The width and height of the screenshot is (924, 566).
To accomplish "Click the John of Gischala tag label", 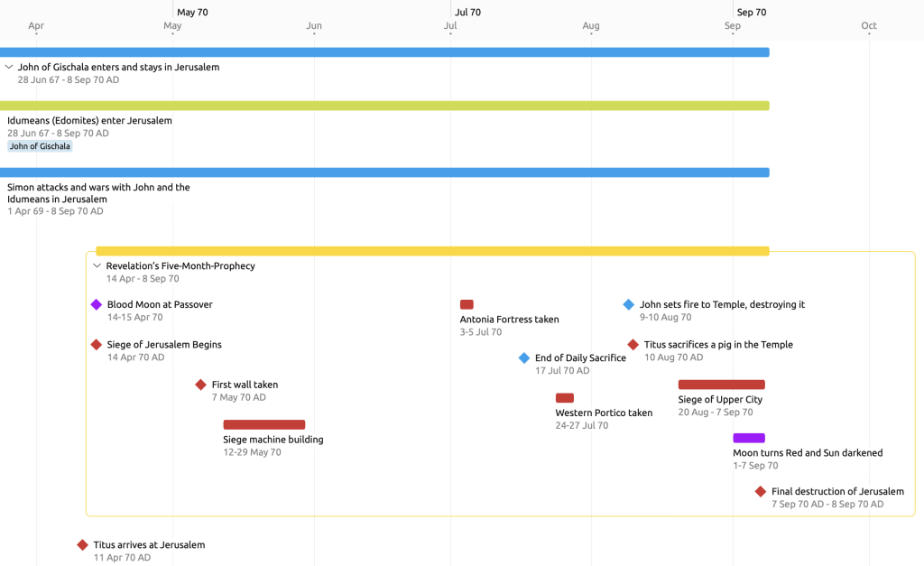I will (40, 146).
